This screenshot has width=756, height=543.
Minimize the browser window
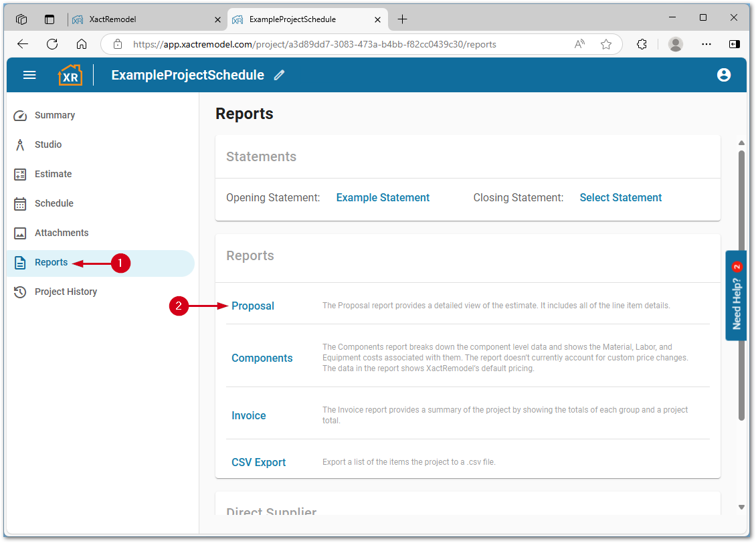(672, 17)
